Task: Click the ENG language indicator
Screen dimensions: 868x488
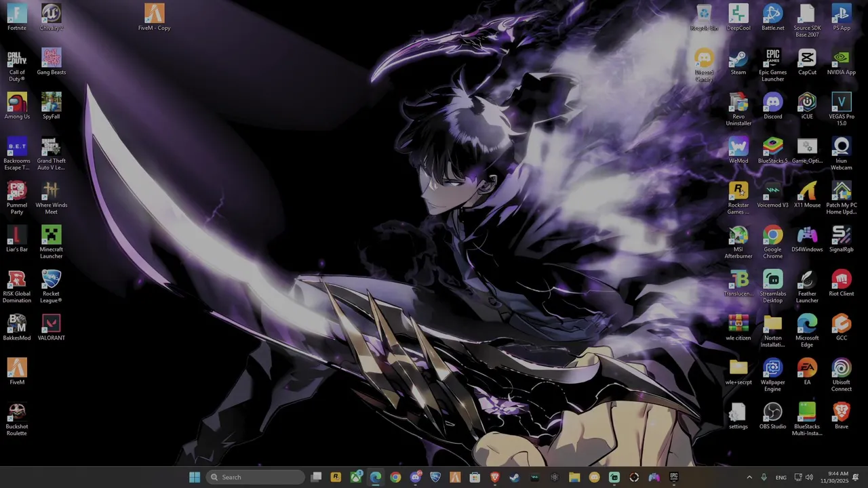Action: pyautogui.click(x=781, y=477)
